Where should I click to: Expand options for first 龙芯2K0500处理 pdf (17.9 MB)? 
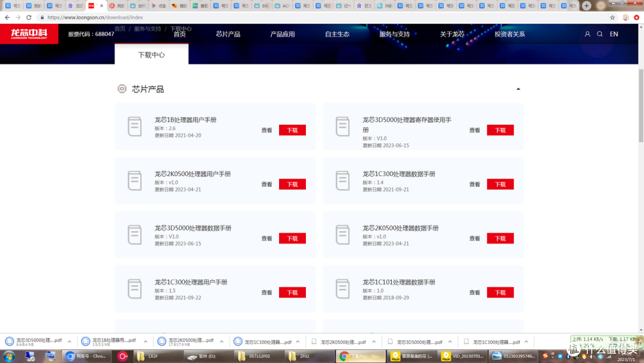click(222, 342)
